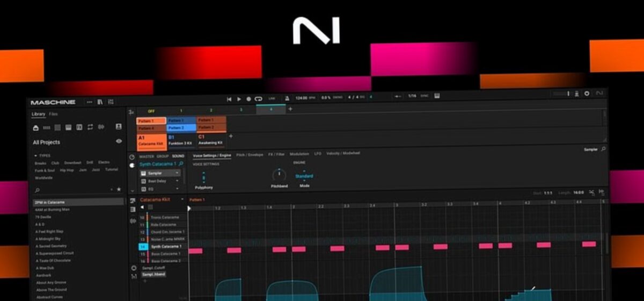Click the Pitchbend knob

279,175
